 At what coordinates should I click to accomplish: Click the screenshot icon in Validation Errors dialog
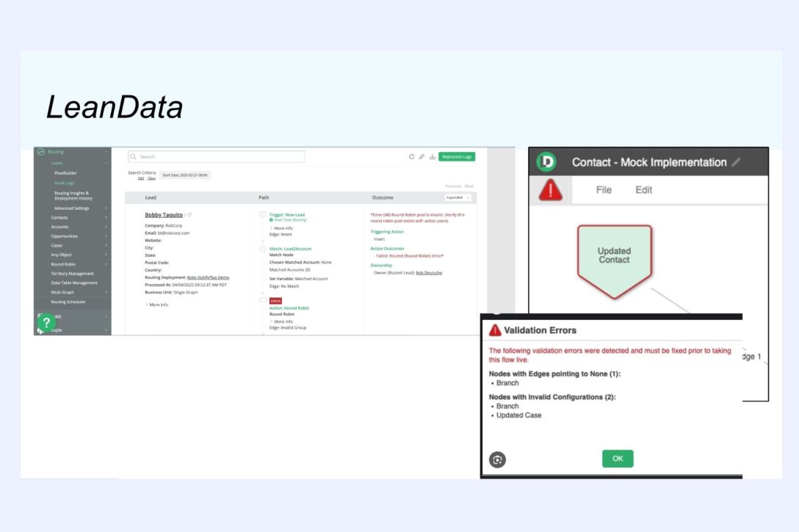(497, 459)
